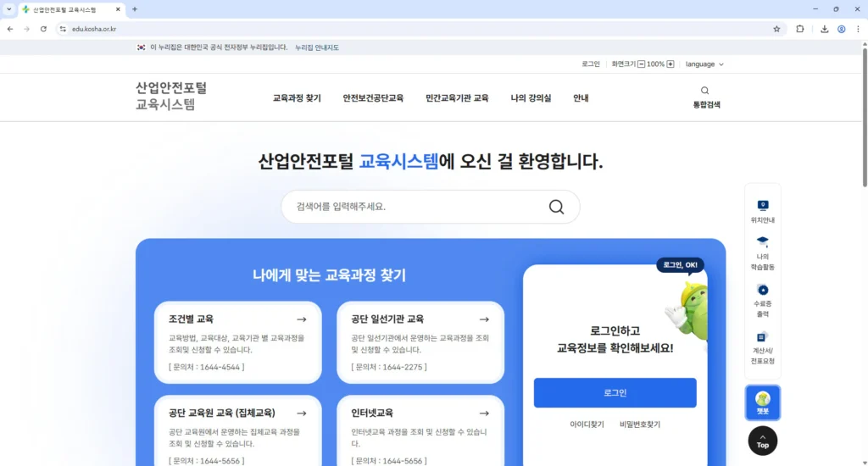Viewport: 868px width, 466px height.
Task: Click text '[ 문의처 : 1644-4544 ]'
Action: coord(207,367)
